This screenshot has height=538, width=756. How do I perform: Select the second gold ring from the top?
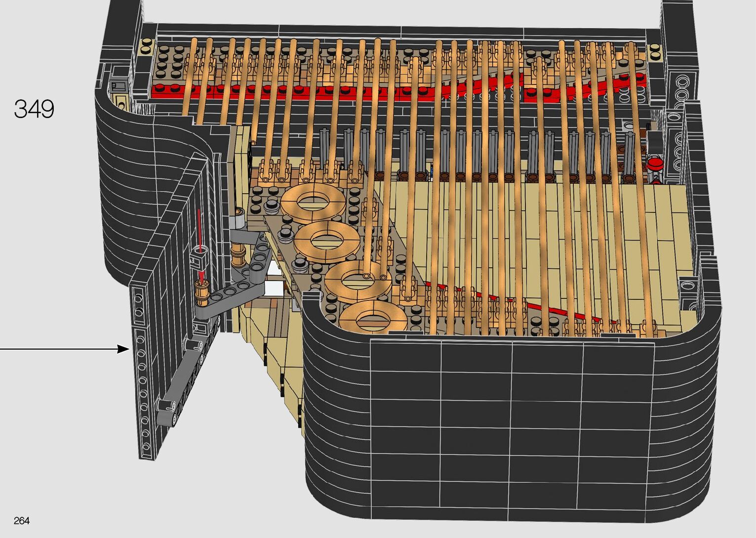326,241
